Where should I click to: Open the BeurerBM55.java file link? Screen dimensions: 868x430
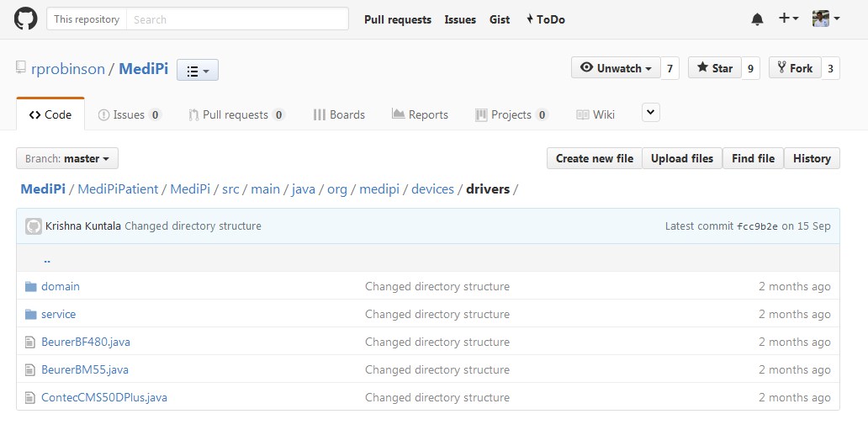[85, 370]
